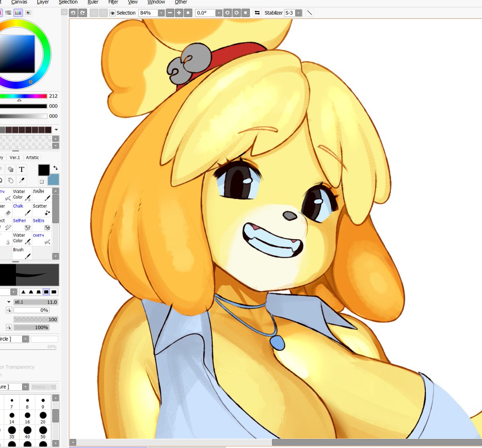Open the Stabilizer S-3 dropdown

(298, 13)
